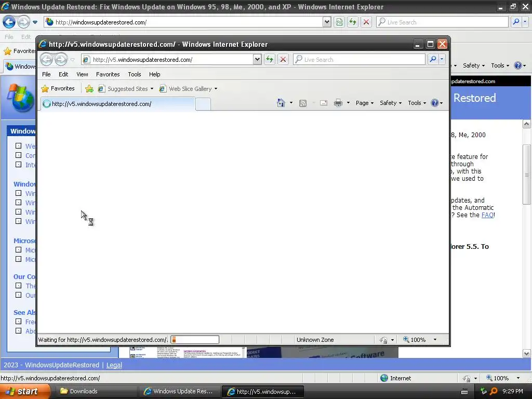Refresh page in the background IE window

[x=353, y=22]
